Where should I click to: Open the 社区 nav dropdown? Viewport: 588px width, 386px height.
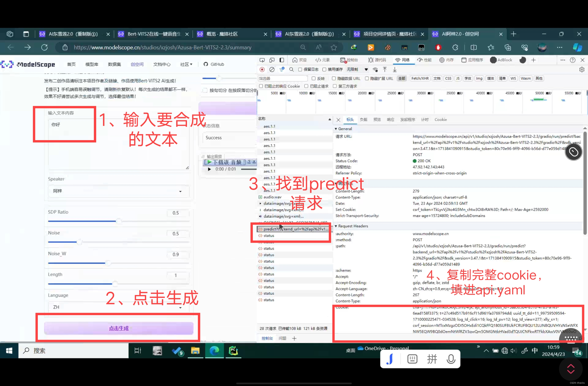pos(186,64)
